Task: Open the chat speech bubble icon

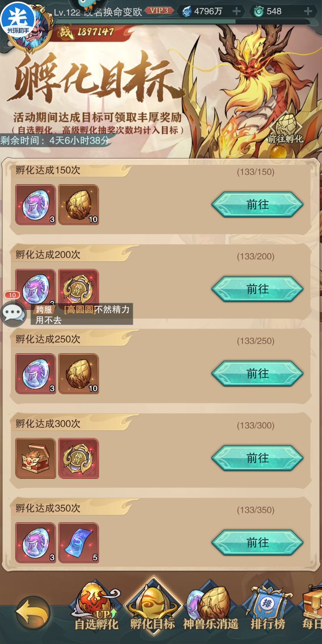Action: (13, 313)
